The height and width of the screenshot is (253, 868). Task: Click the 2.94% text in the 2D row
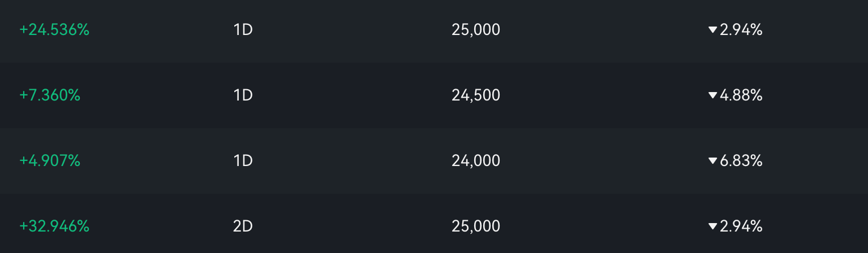[741, 226]
